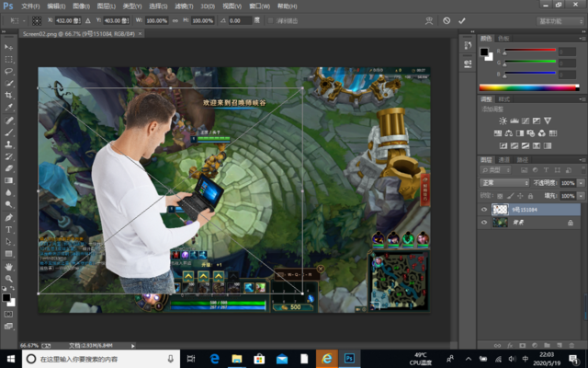Click the foreground color in Color panel
Viewport: 588px width, 368px height.
[484, 52]
